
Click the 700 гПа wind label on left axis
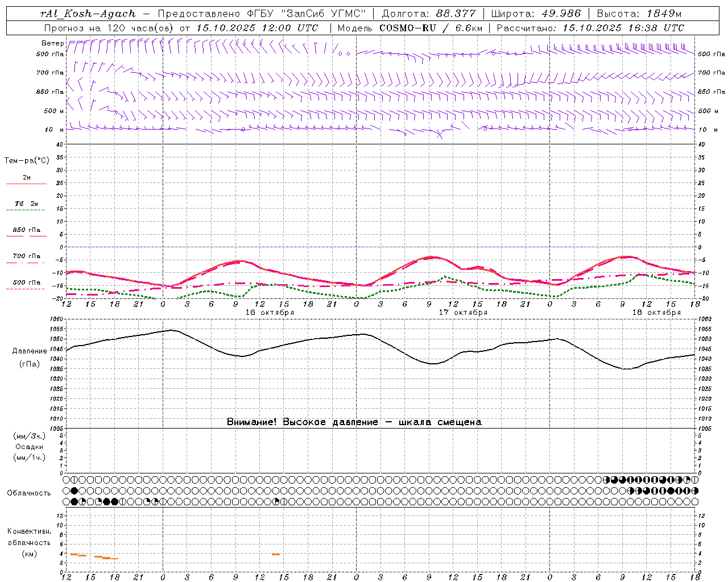(x=50, y=73)
